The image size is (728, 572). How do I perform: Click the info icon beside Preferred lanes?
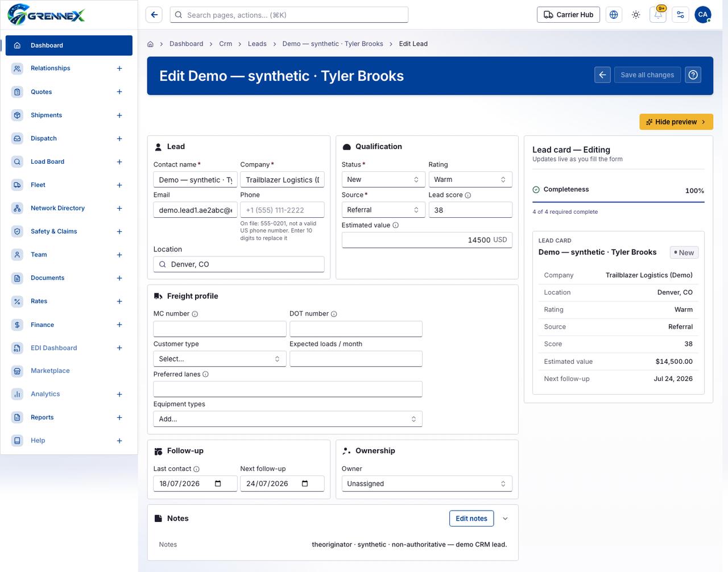(x=206, y=374)
